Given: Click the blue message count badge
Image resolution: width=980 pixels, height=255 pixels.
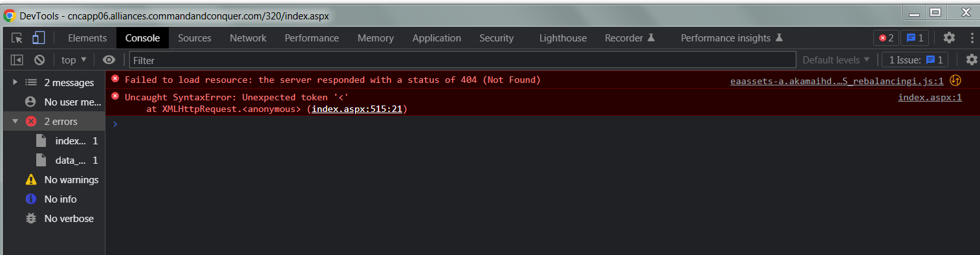Looking at the screenshot, I should (x=915, y=38).
